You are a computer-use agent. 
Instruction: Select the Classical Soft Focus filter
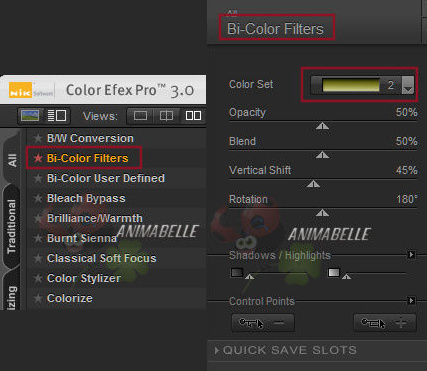[x=102, y=258]
